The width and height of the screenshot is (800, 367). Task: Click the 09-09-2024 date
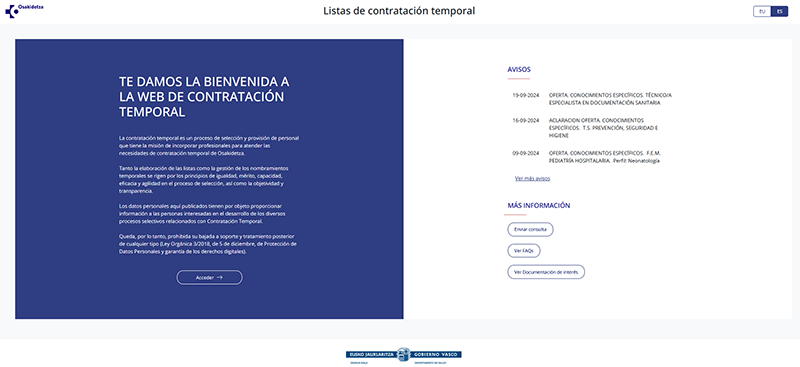(x=526, y=153)
